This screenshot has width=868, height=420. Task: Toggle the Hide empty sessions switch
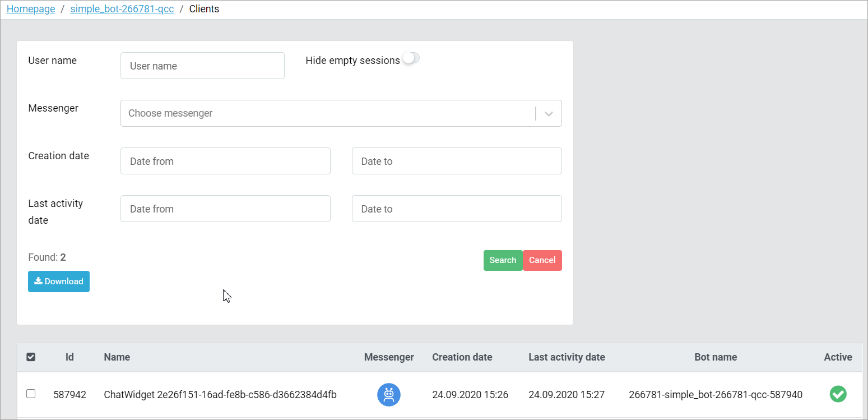click(x=411, y=58)
